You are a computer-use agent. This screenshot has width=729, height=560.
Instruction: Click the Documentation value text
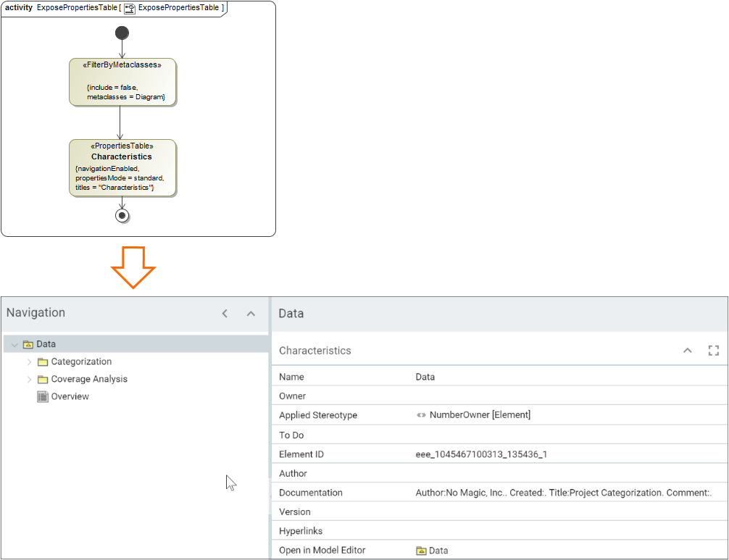coord(564,493)
